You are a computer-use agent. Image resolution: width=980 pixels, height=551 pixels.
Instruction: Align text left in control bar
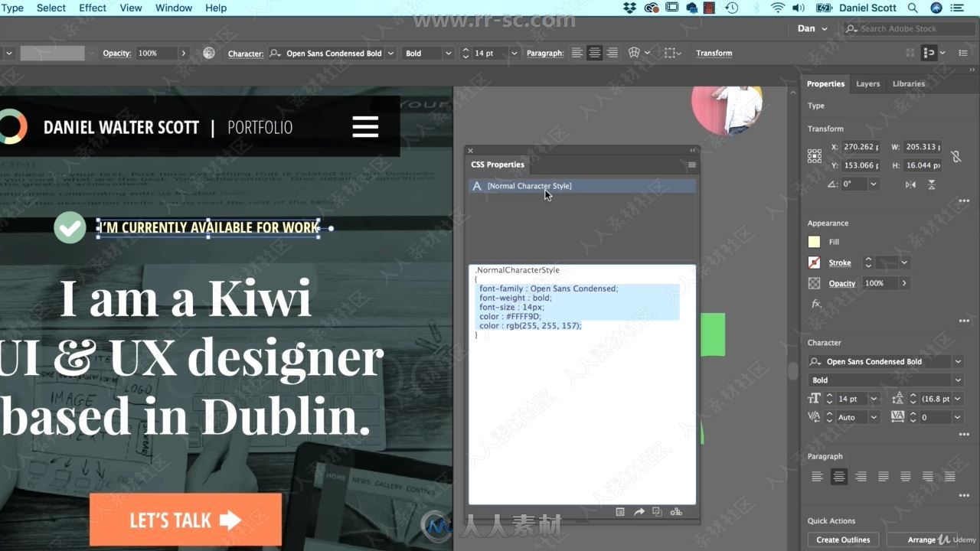pos(577,53)
